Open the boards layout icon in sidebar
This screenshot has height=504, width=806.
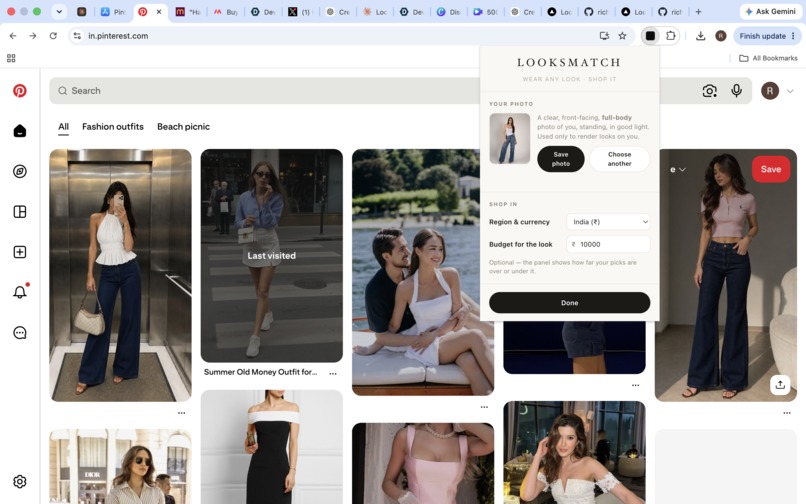click(x=20, y=211)
